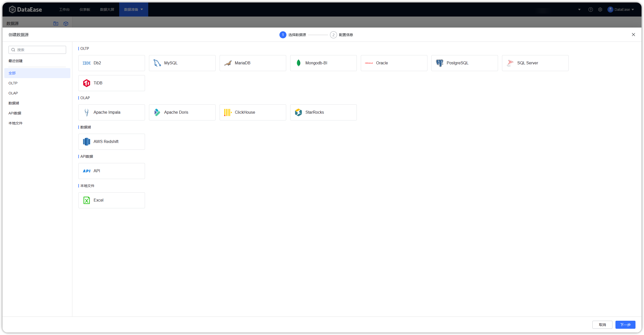Filter by API数据 category in sidebar
This screenshot has width=644, height=335.
coord(37,113)
